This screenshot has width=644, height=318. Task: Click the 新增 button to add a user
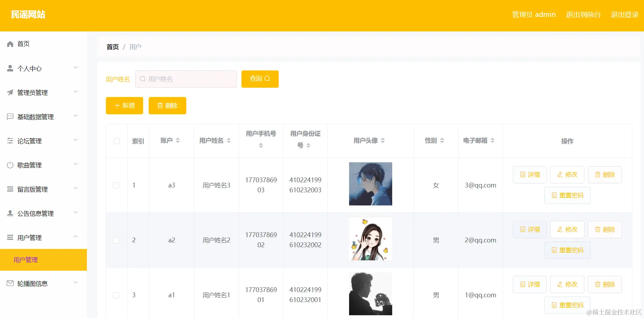124,105
